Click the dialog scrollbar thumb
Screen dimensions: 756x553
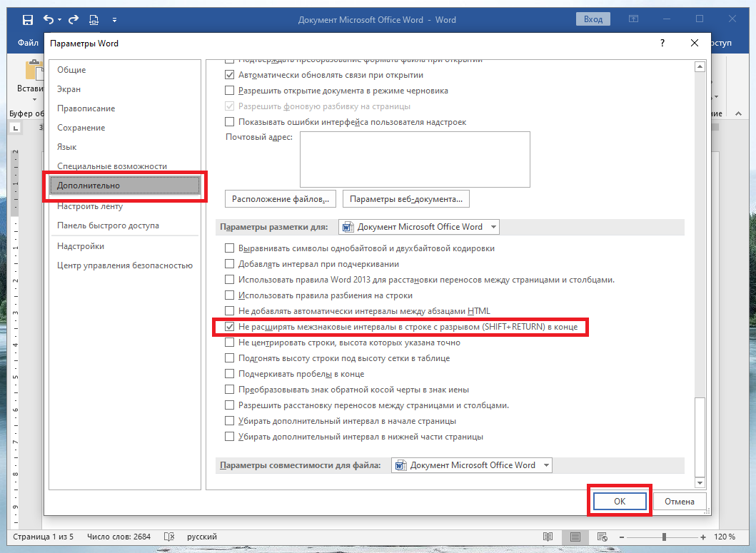(700, 436)
